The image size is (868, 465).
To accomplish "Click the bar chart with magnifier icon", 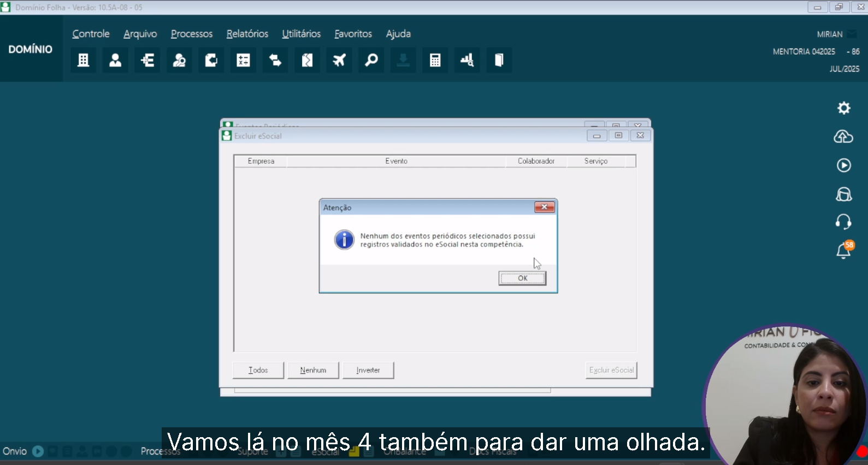I will click(x=467, y=60).
